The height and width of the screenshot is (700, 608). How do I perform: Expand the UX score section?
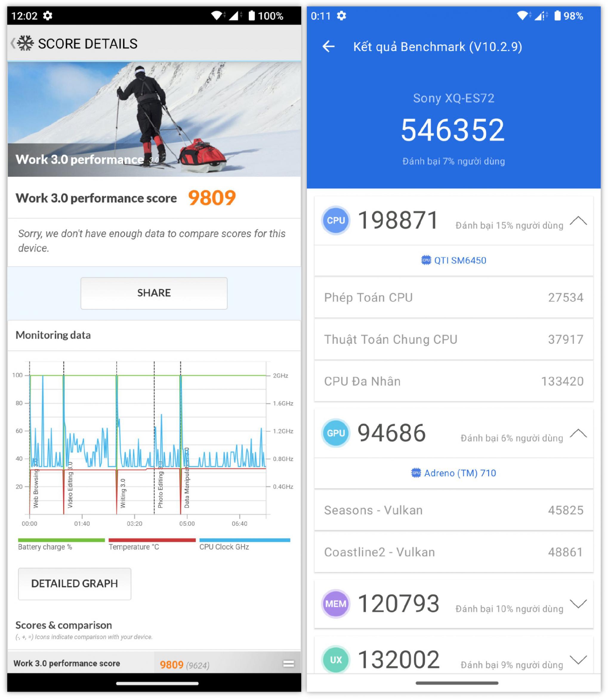click(x=578, y=660)
